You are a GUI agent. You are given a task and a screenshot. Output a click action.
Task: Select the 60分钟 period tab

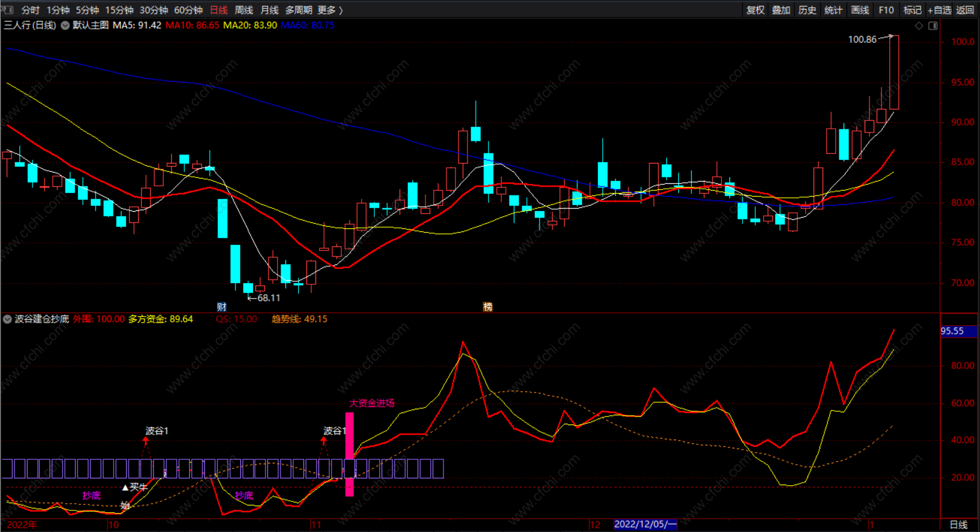coord(189,10)
